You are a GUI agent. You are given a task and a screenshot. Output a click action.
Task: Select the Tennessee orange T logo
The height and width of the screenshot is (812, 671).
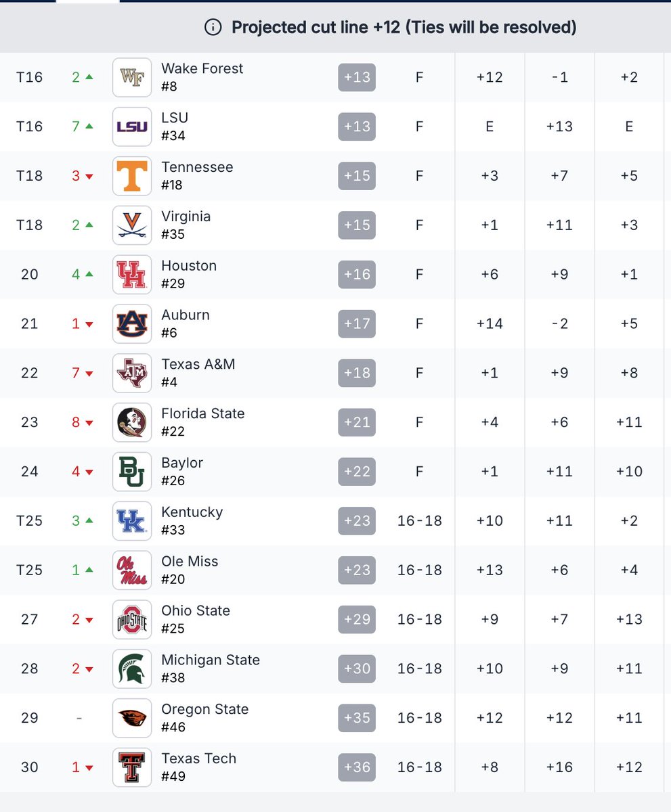(132, 176)
